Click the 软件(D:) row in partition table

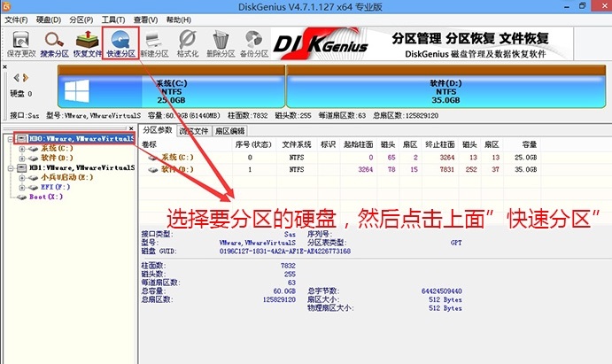339,169
